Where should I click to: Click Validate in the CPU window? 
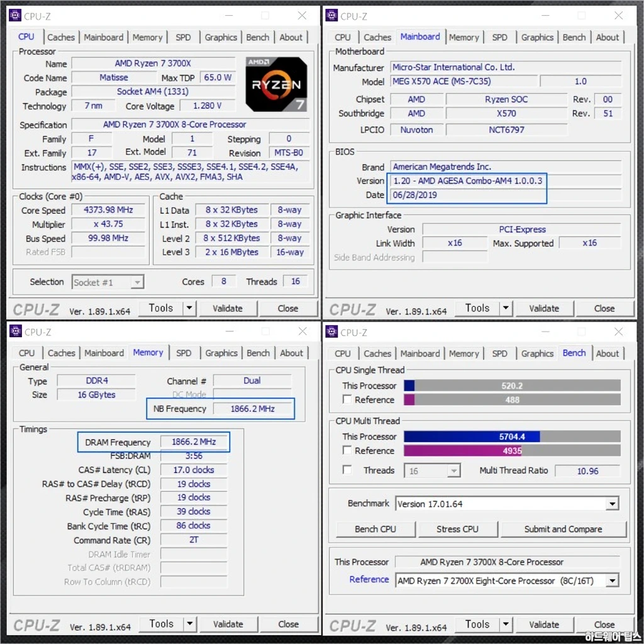coord(228,308)
